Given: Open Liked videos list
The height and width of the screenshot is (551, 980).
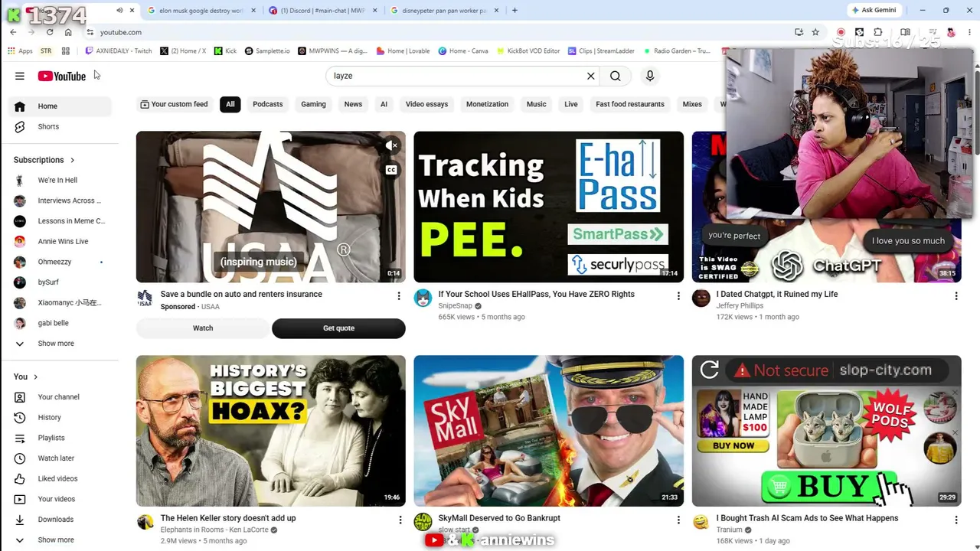Looking at the screenshot, I should pos(61,478).
